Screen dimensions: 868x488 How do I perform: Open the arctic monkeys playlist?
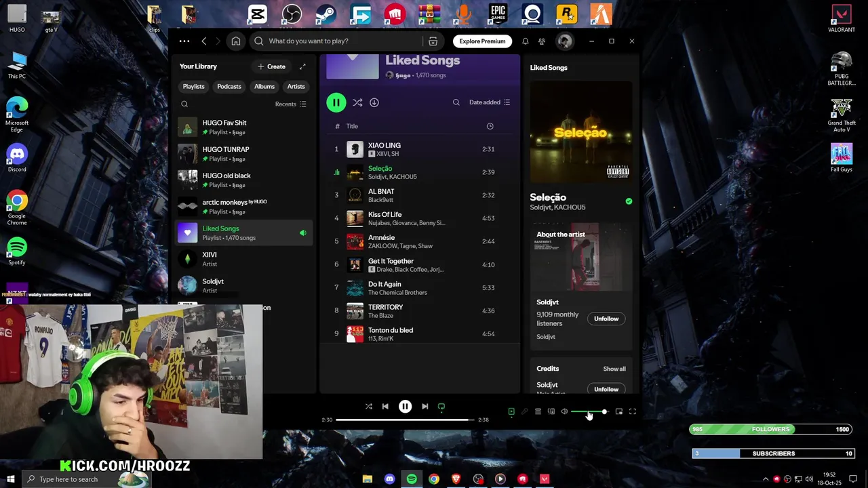(244, 206)
